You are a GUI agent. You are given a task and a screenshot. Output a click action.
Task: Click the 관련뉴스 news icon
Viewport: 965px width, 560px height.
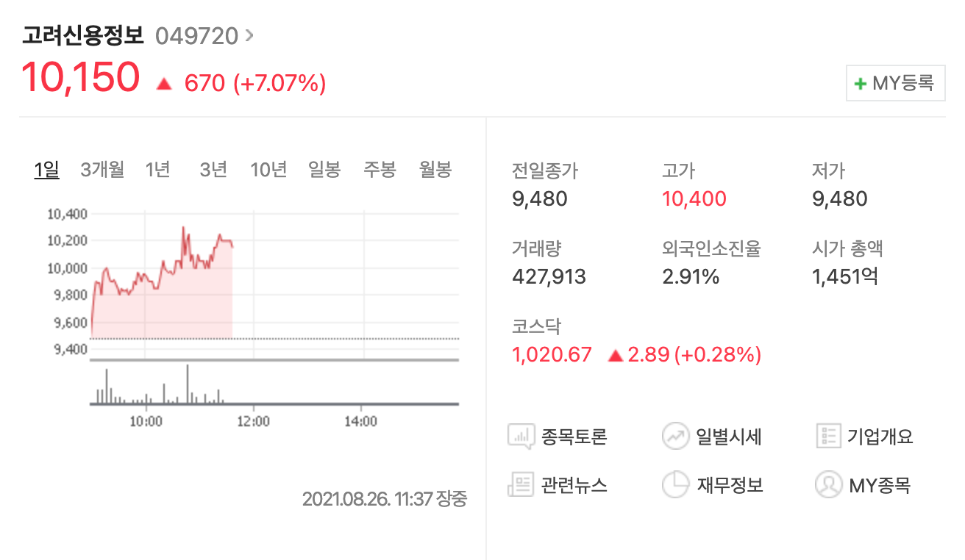tap(520, 485)
